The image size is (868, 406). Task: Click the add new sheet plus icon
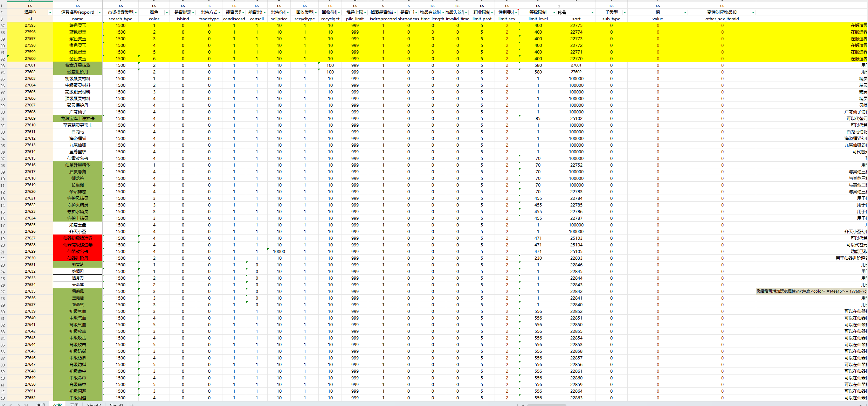click(x=132, y=405)
